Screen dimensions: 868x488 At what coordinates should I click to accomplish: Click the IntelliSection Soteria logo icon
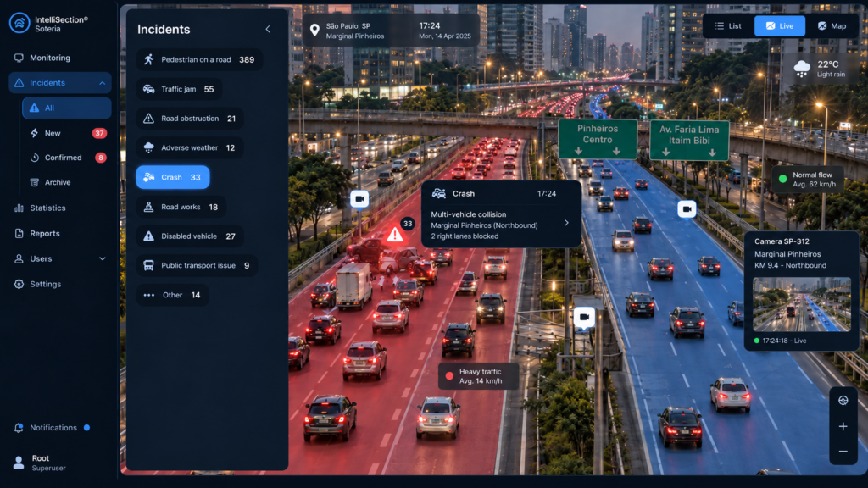tap(19, 23)
